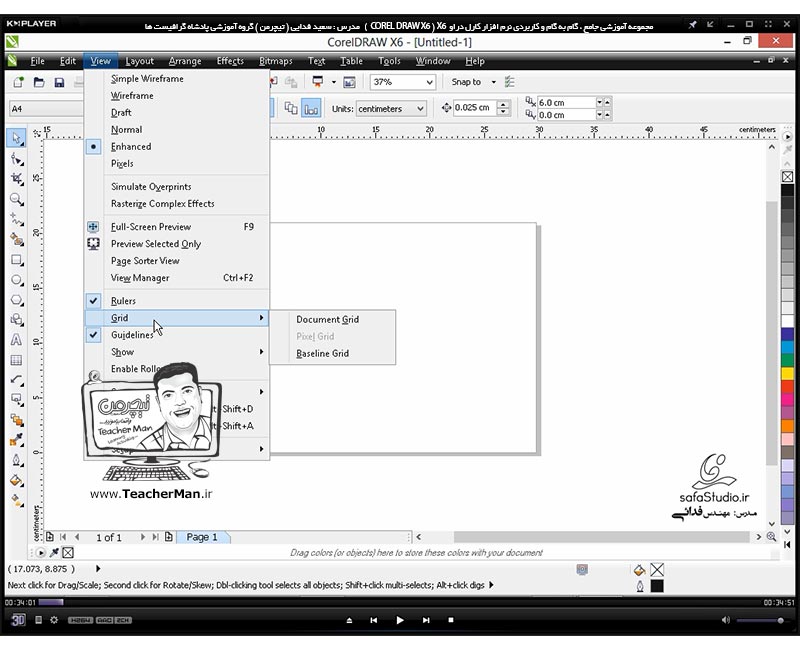Screen dimensions: 800x650
Task: Toggle the Rulers checkmark in View menu
Action: click(x=93, y=301)
